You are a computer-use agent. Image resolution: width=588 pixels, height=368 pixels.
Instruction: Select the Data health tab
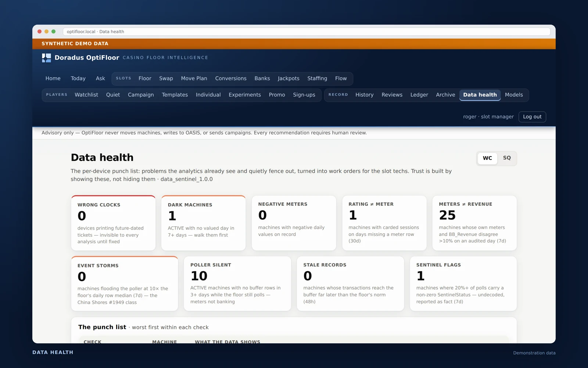coord(480,95)
